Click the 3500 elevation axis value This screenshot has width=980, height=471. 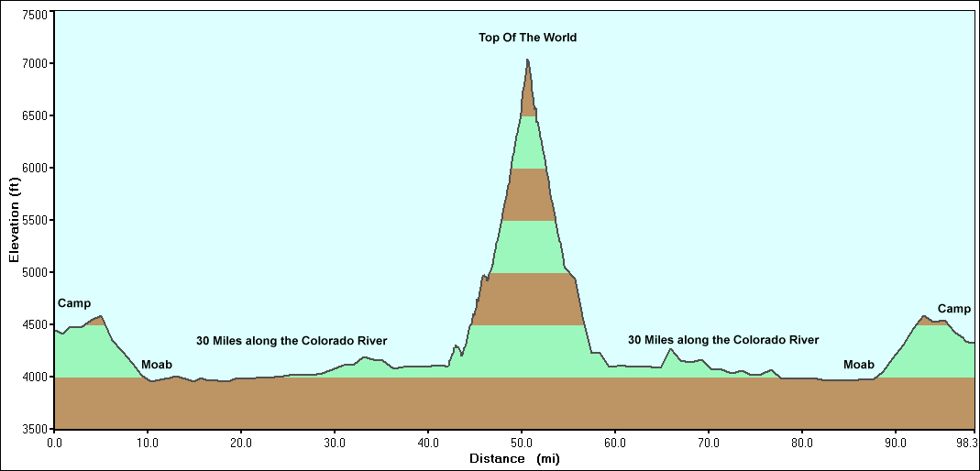point(35,429)
